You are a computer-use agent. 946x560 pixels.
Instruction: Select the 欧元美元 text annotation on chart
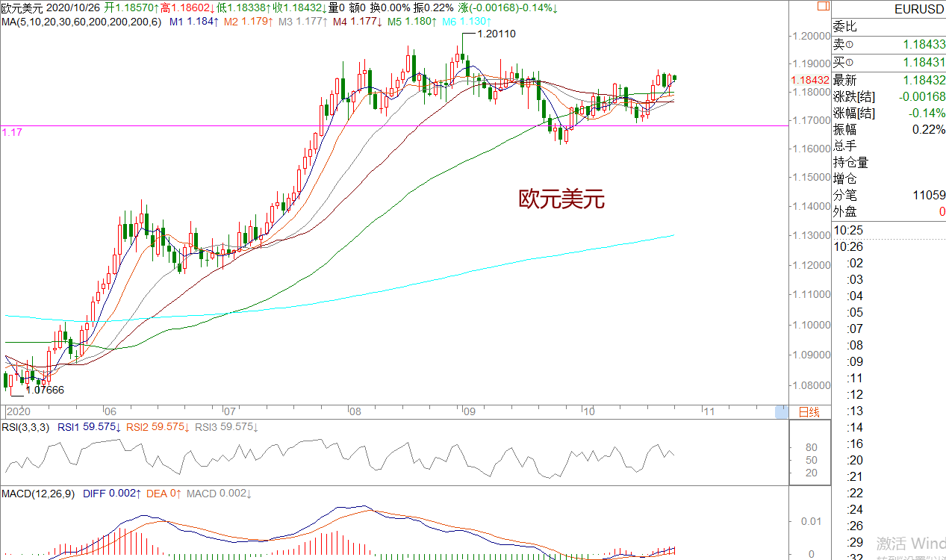pos(561,199)
